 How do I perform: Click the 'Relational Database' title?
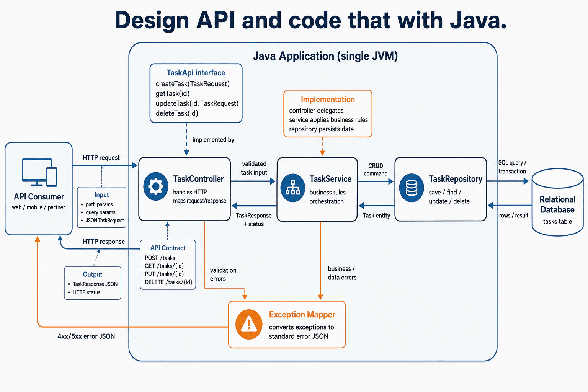tap(557, 204)
